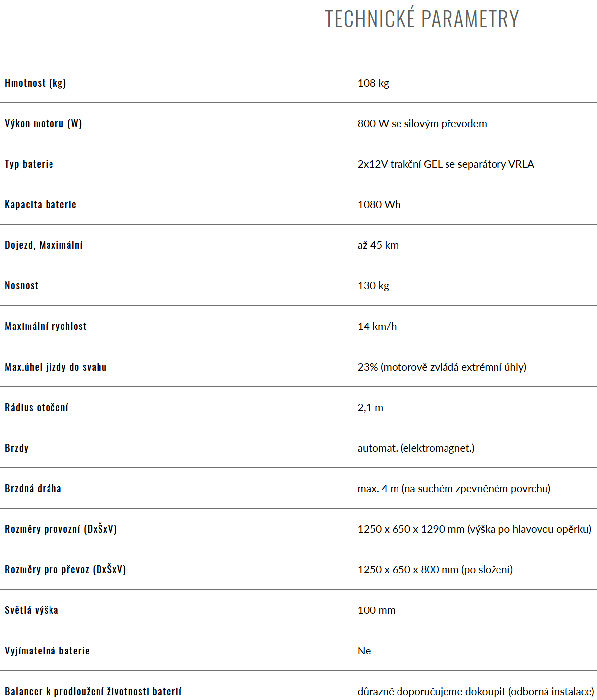
Task: Click the max. 4 m braking distance value
Action: [x=454, y=489]
